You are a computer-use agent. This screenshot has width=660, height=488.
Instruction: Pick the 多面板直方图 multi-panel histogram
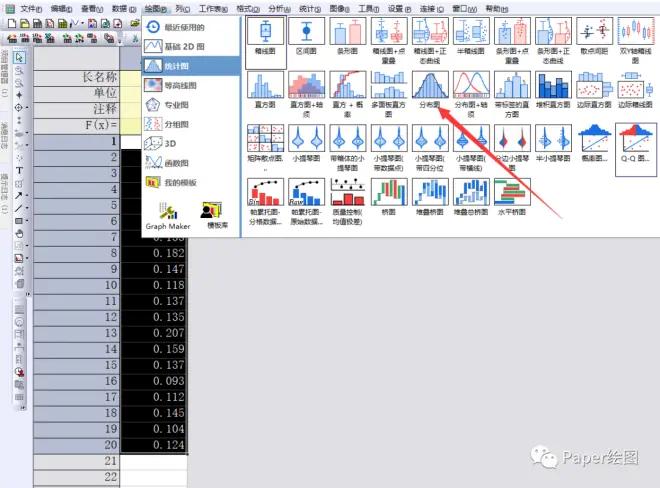tap(389, 95)
